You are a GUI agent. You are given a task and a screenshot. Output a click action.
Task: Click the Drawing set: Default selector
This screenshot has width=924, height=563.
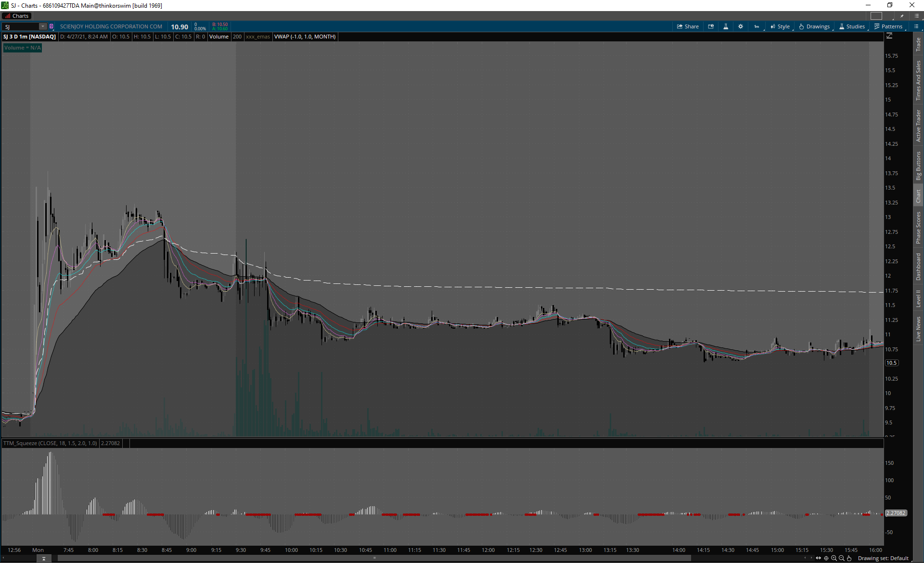[883, 558]
